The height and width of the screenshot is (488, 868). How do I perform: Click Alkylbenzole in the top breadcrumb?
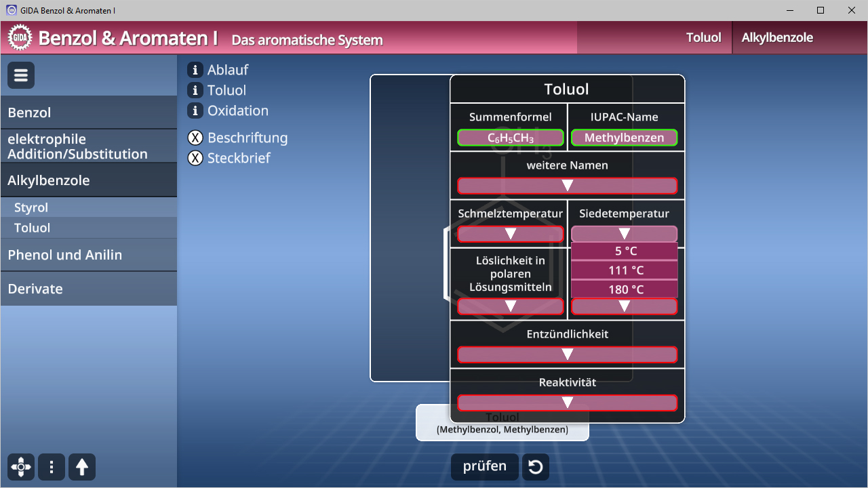coord(776,38)
